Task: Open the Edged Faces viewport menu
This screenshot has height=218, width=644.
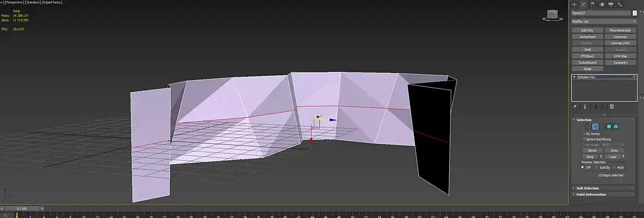Action: pyautogui.click(x=51, y=2)
